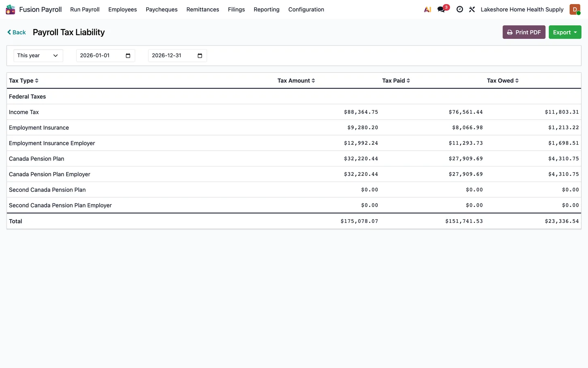Open the This year period dropdown
Screen dimensions: 588x368
pyautogui.click(x=38, y=56)
